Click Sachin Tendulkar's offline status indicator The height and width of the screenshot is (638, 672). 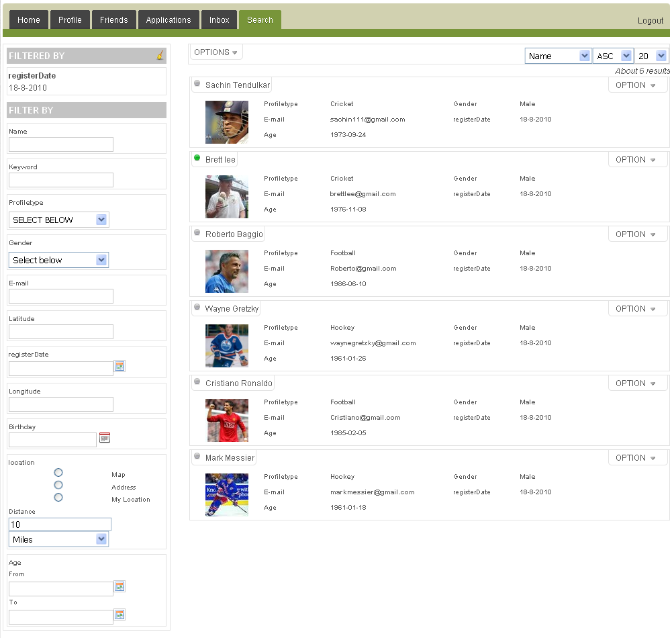pos(197,83)
